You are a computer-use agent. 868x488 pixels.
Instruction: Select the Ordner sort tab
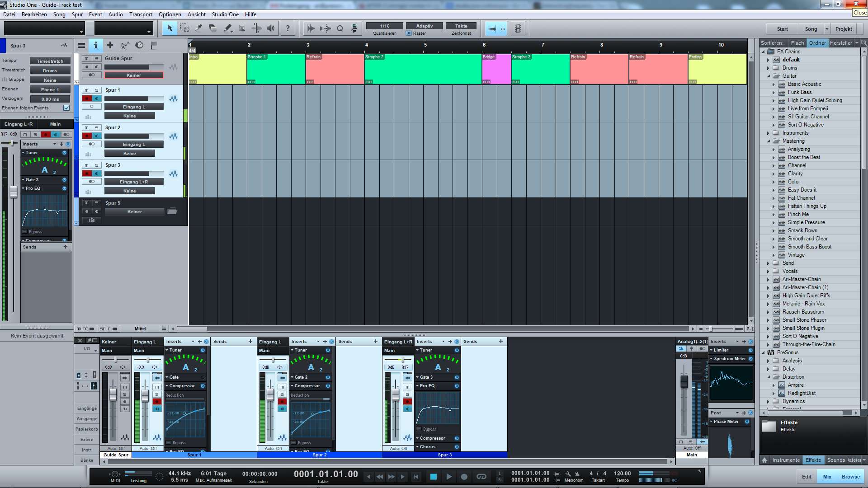click(x=817, y=43)
